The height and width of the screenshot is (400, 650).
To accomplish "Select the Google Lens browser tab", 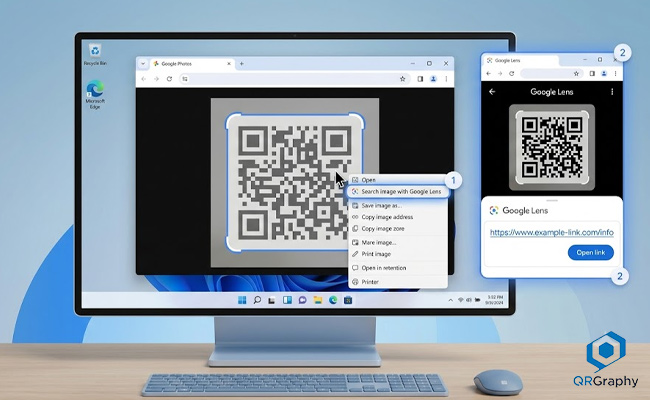I will (521, 61).
